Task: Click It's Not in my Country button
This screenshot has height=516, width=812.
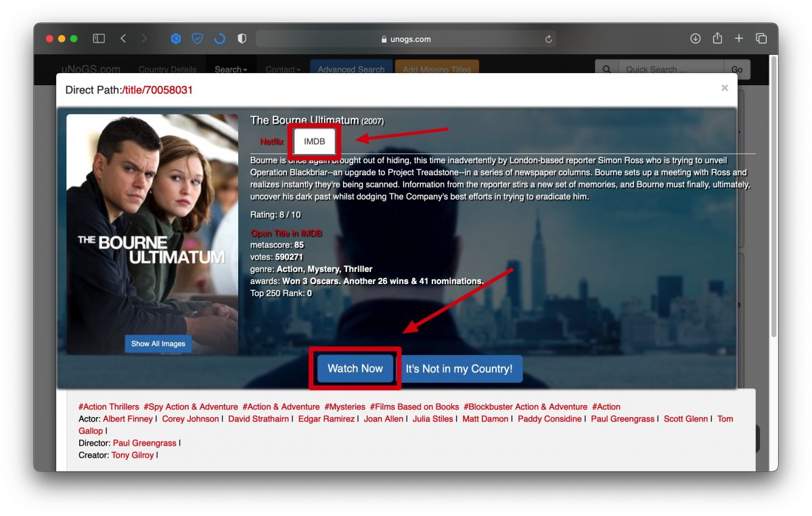Action: [459, 369]
